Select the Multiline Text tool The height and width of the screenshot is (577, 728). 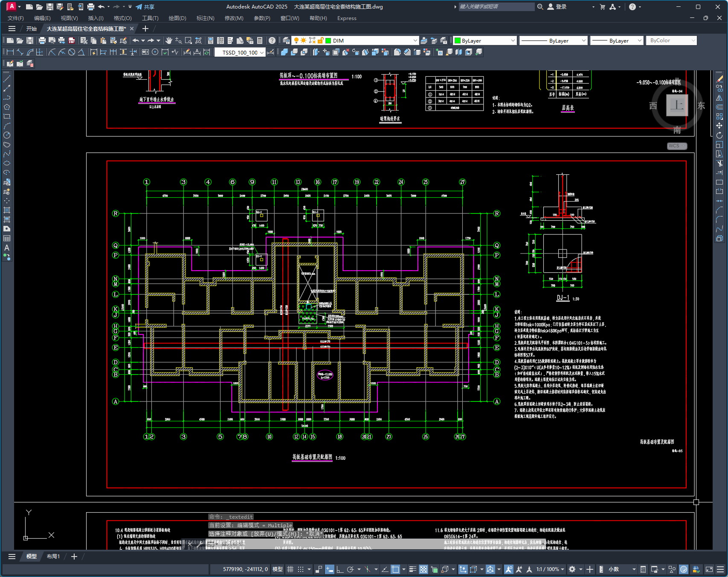coord(7,248)
